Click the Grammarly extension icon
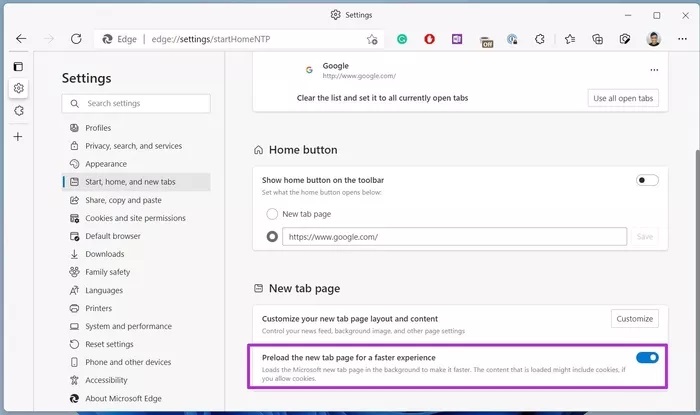The height and width of the screenshot is (415, 700). click(402, 39)
